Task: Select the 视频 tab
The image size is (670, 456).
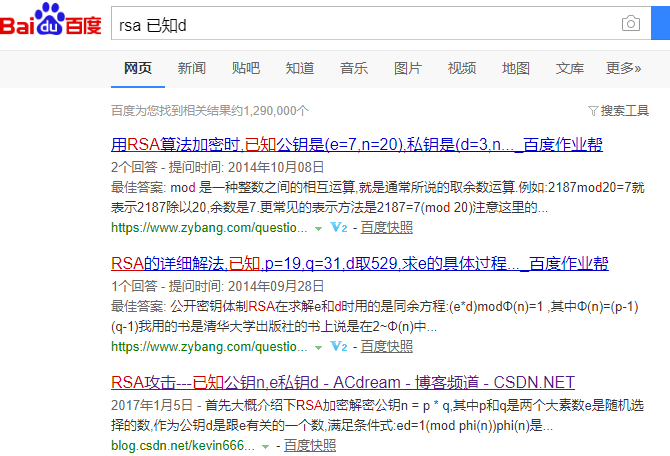Action: click(461, 68)
